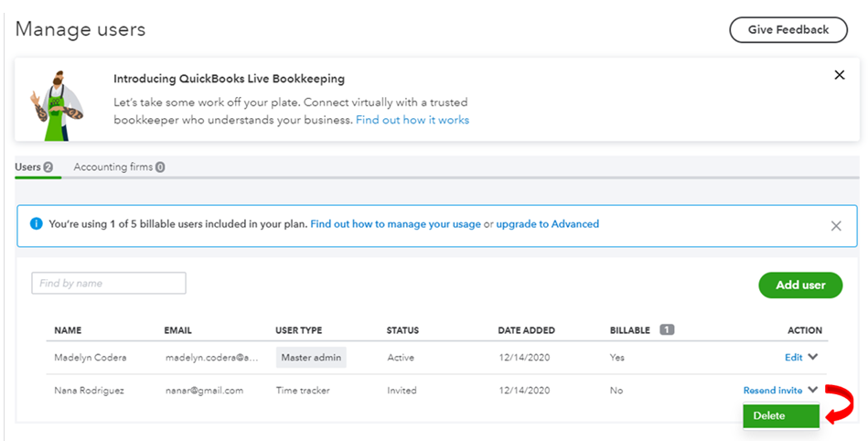Open the Find out how it works link

pyautogui.click(x=413, y=120)
